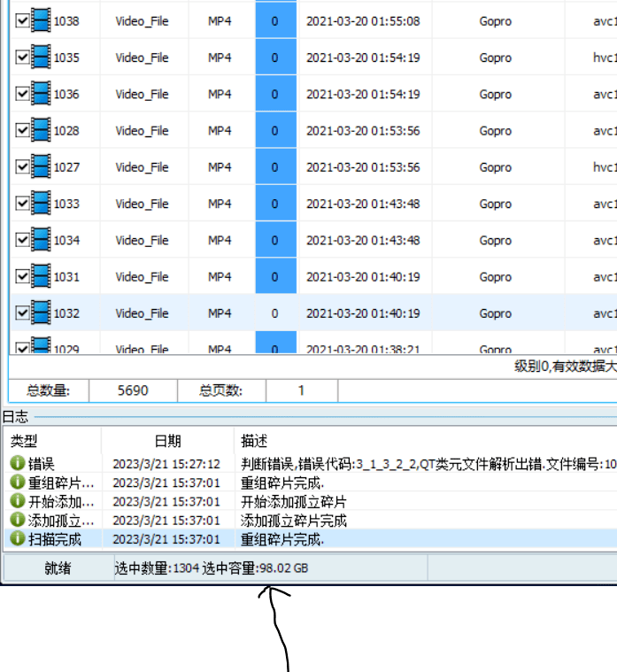The height and width of the screenshot is (672, 617).
Task: Deselect the checkbox on row 1032
Action: [x=23, y=313]
